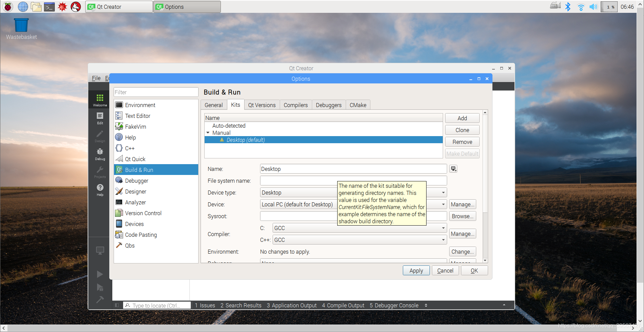The width and height of the screenshot is (644, 332).
Task: Click the Bluetooth tray icon
Action: coord(568,7)
